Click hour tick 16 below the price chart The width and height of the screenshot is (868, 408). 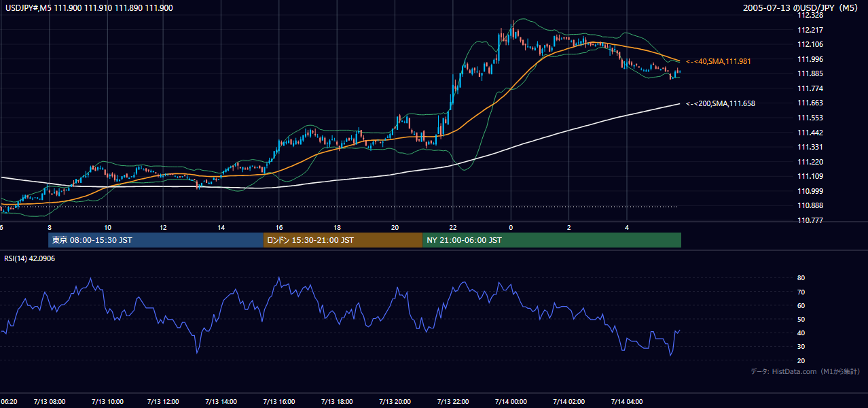coord(279,226)
